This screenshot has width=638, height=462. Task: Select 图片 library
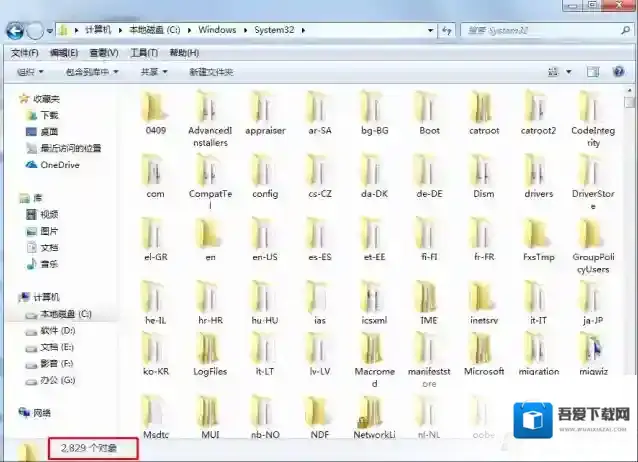[x=49, y=231]
